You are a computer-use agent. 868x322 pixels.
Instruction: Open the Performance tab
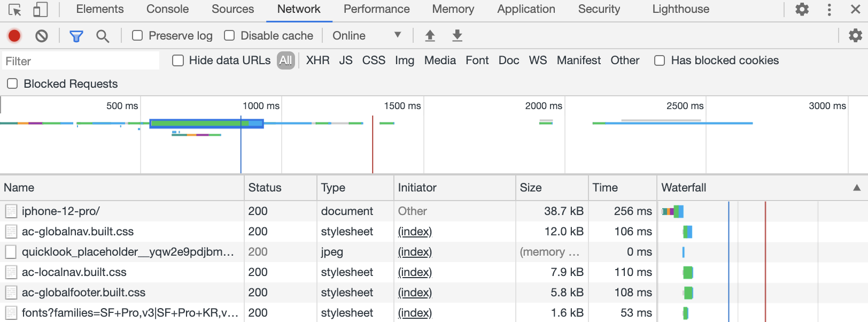click(x=376, y=9)
